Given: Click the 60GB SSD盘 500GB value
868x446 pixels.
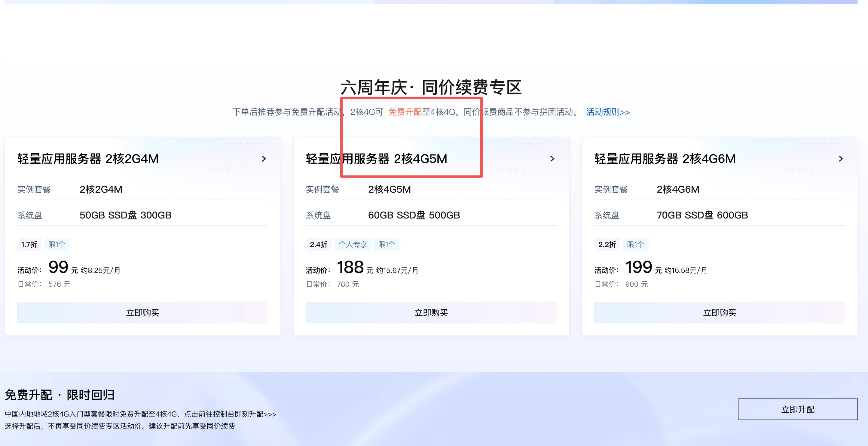Looking at the screenshot, I should (x=414, y=215).
